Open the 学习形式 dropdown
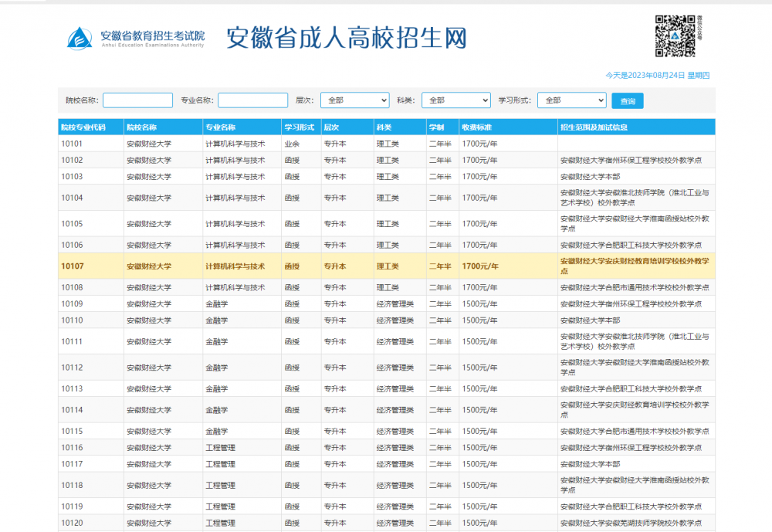Viewport: 772px width, 532px height. pos(571,100)
